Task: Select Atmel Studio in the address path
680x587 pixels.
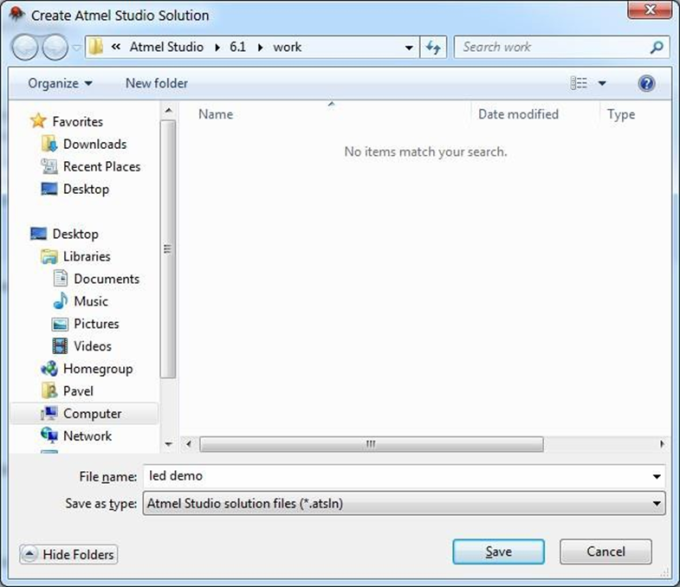Action: (167, 47)
